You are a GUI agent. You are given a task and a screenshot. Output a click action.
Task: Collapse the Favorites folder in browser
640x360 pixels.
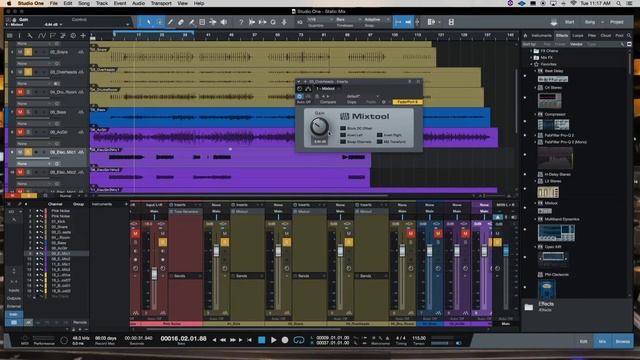(531, 64)
